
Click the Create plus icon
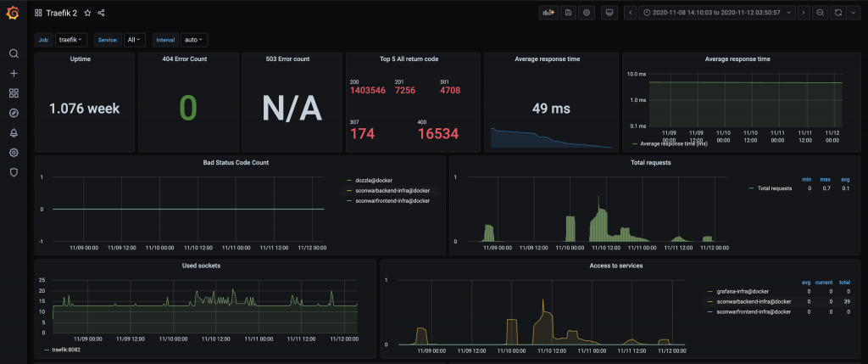click(x=14, y=73)
